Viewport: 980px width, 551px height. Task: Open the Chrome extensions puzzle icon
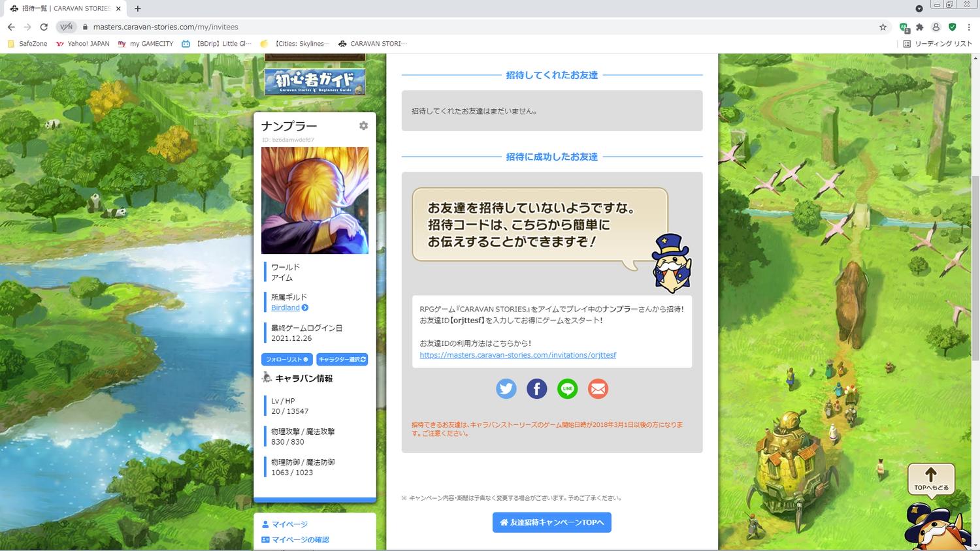pos(920,27)
